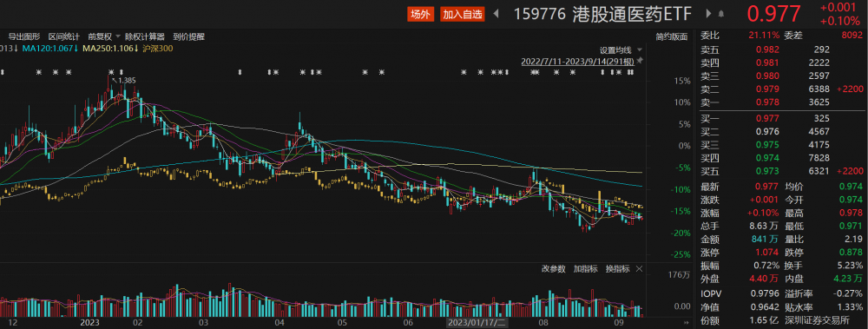Screen dimensions: 868x329
Task: Click 换指标 to change indicator
Action: coord(617,269)
